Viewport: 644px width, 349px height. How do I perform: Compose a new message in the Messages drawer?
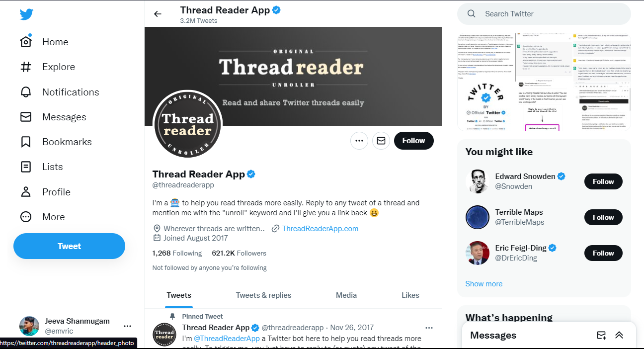[601, 335]
